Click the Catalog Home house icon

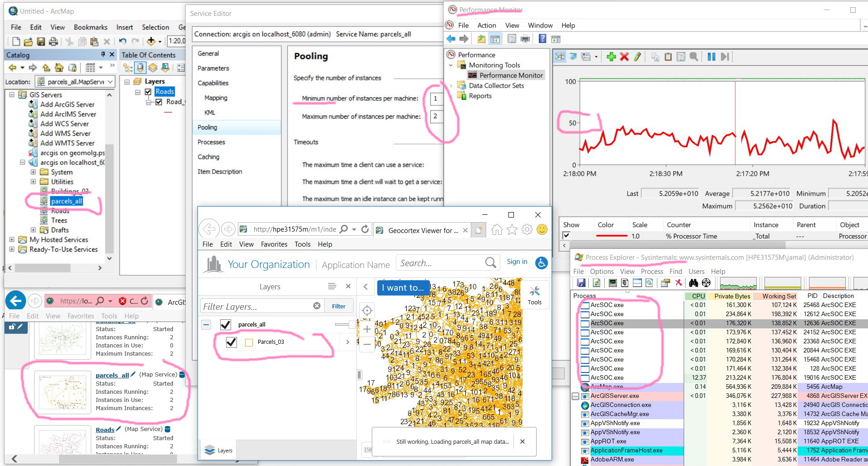[x=59, y=68]
